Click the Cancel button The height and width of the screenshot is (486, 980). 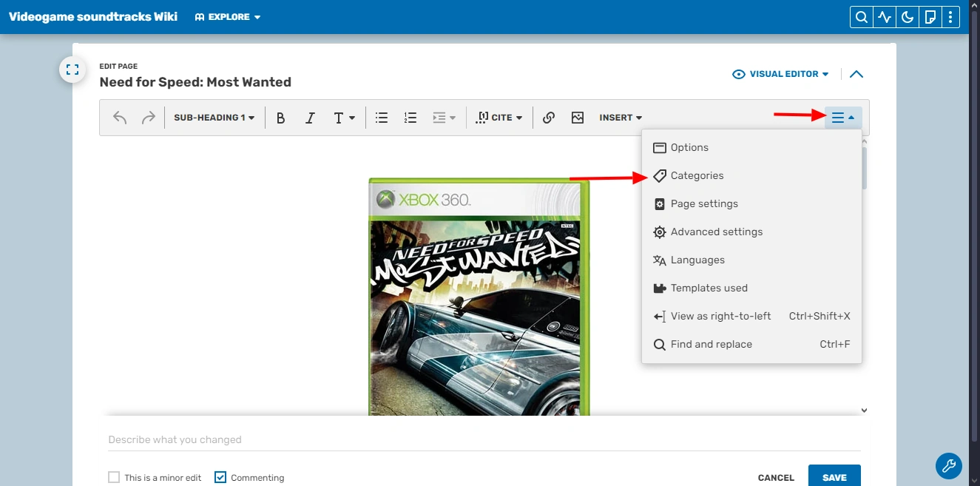[x=776, y=478]
